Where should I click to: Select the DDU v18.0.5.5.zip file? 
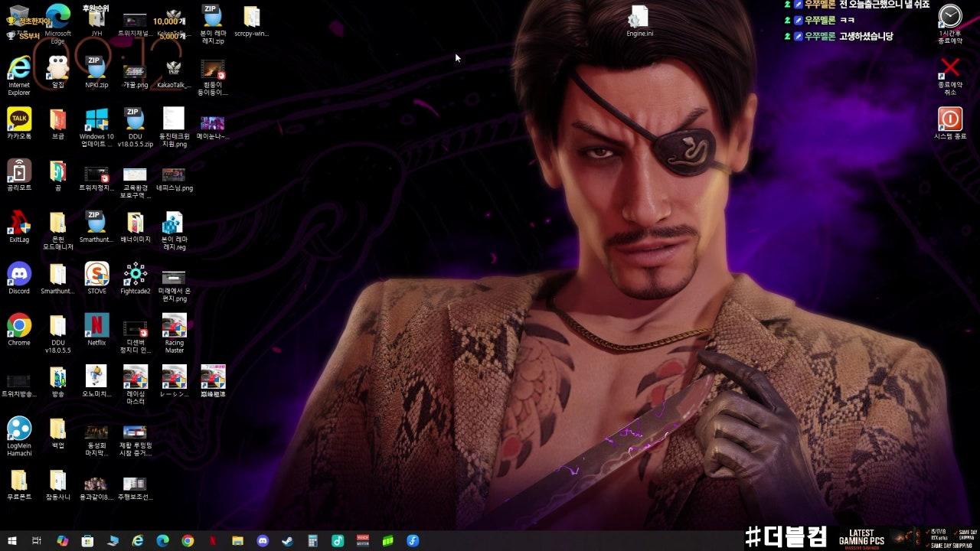(x=136, y=119)
